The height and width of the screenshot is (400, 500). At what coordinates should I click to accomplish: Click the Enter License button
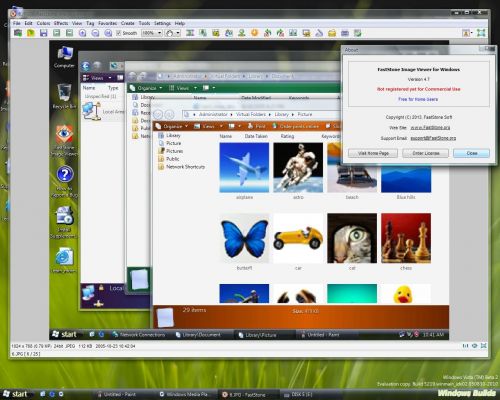[x=426, y=153]
